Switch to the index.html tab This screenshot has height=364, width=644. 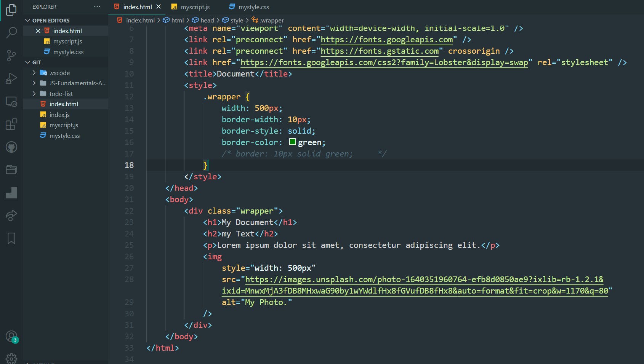click(137, 7)
